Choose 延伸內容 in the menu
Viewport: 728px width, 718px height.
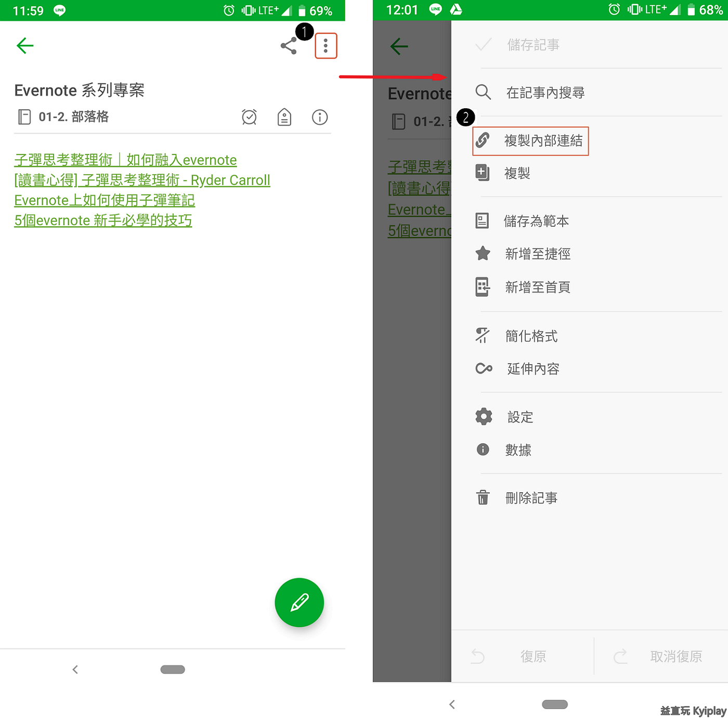click(533, 369)
